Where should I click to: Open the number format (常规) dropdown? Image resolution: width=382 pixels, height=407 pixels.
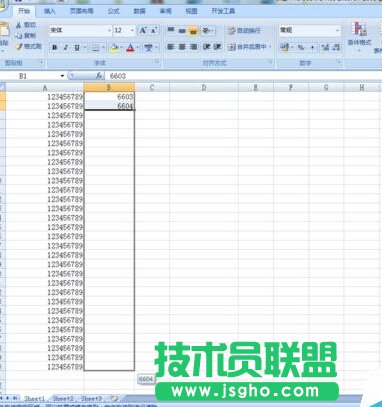338,31
